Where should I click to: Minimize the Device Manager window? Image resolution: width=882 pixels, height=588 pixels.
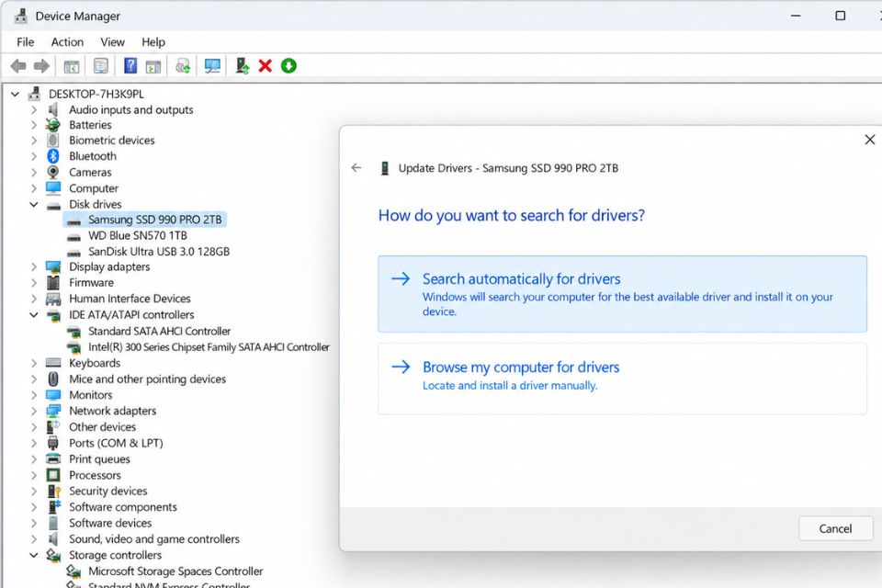click(x=796, y=16)
